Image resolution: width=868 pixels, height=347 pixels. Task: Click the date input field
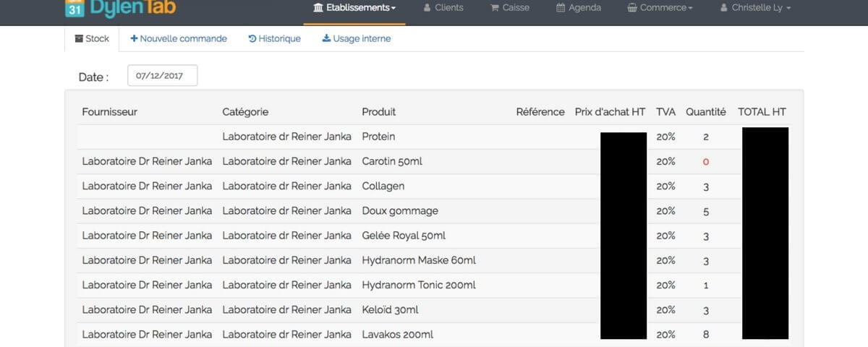pyautogui.click(x=162, y=76)
